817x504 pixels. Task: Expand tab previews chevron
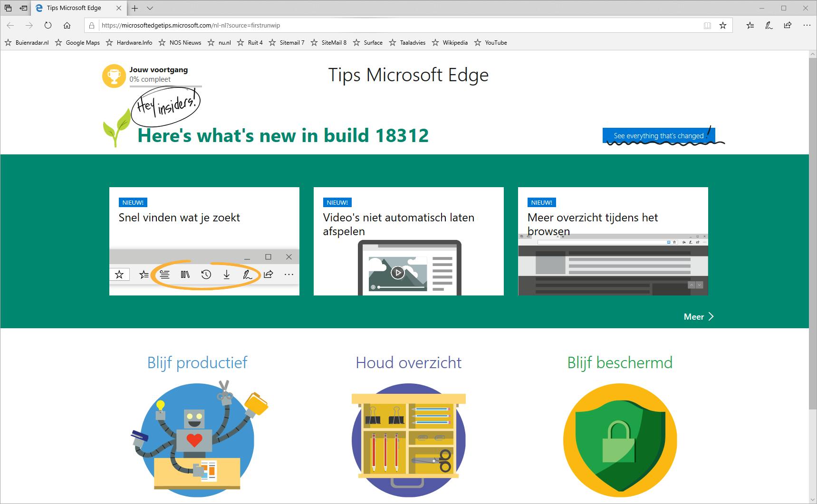coord(150,8)
